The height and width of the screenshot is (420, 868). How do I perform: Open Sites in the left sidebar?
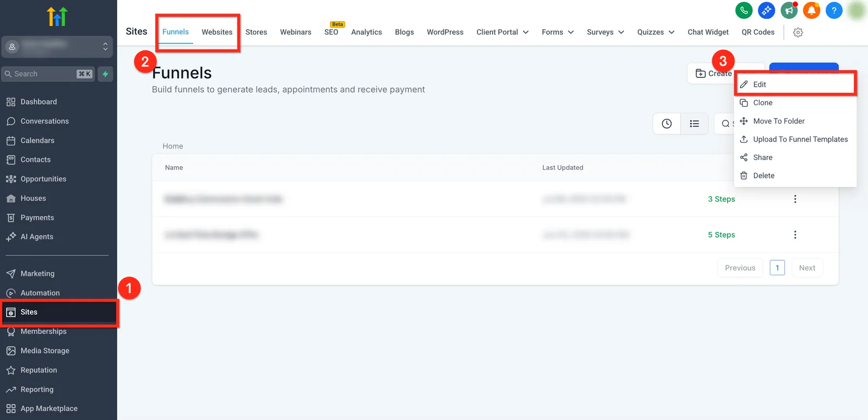coord(59,312)
